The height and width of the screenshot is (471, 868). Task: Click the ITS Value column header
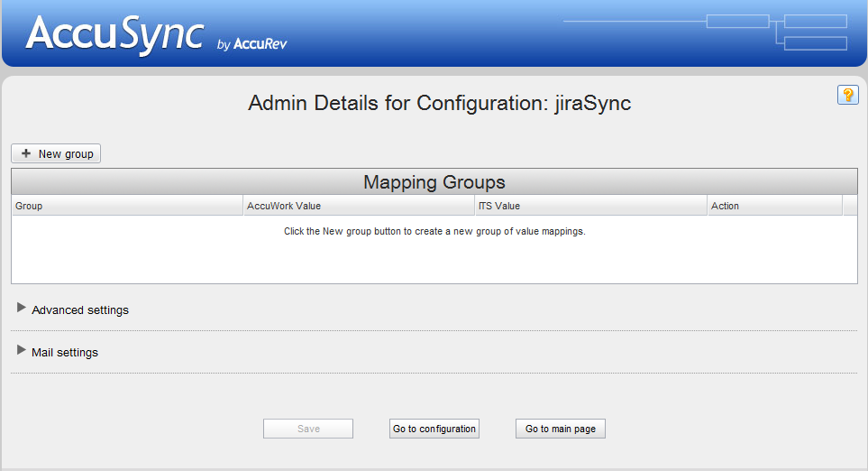590,206
